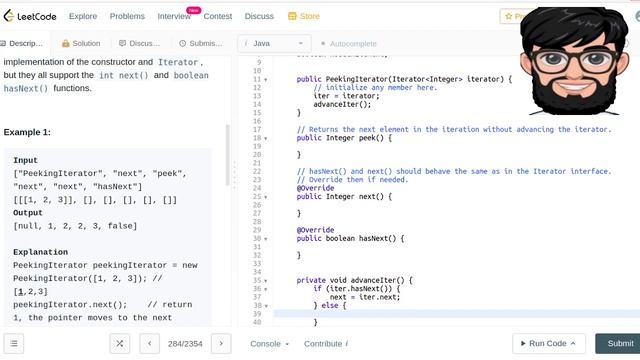Image resolution: width=640 pixels, height=360 pixels.
Task: Collapse code fold at line 38
Action: tap(266, 306)
